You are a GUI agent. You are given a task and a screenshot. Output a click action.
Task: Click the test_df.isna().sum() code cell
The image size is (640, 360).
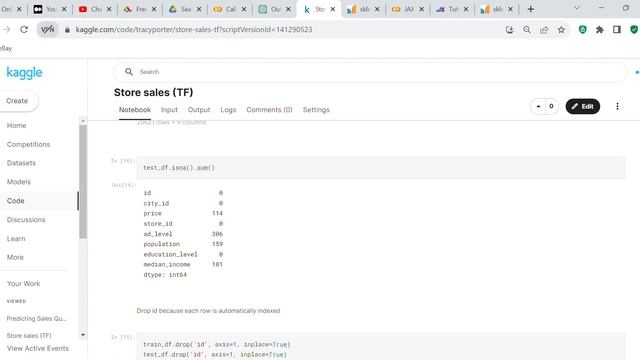point(380,168)
